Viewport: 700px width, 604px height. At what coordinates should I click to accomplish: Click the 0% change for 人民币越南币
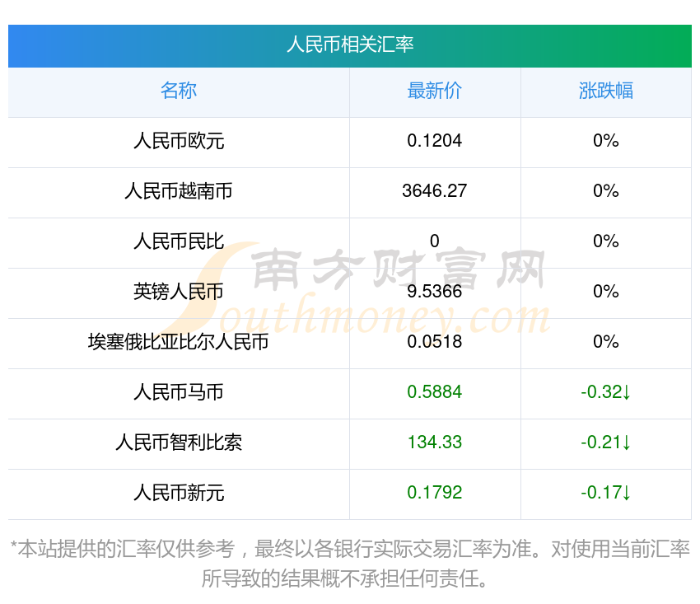[606, 191]
